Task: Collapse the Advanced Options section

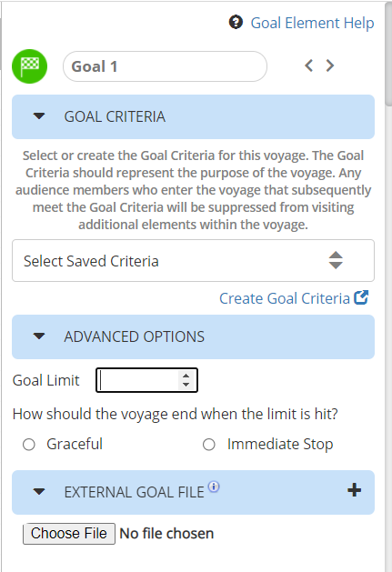Action: point(39,336)
